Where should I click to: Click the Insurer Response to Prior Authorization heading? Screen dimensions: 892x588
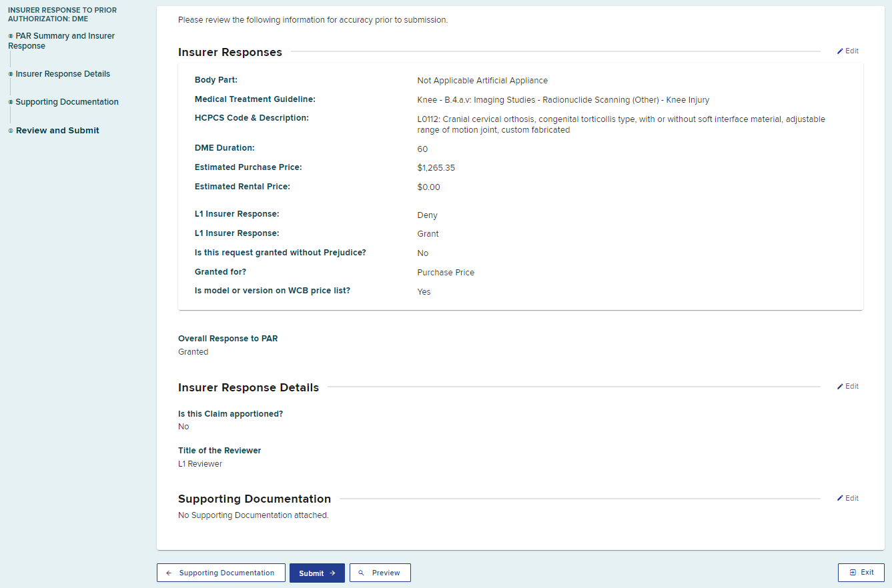click(x=62, y=15)
